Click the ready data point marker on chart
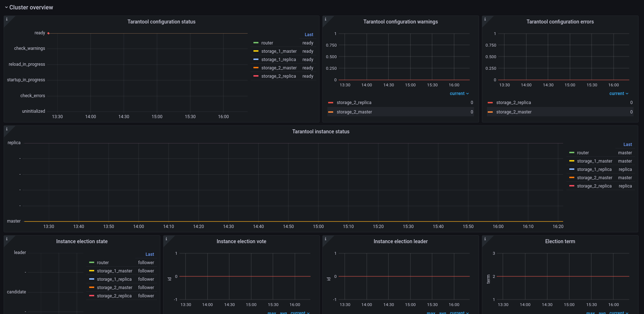Screen dimensions: 644x314 coord(48,33)
